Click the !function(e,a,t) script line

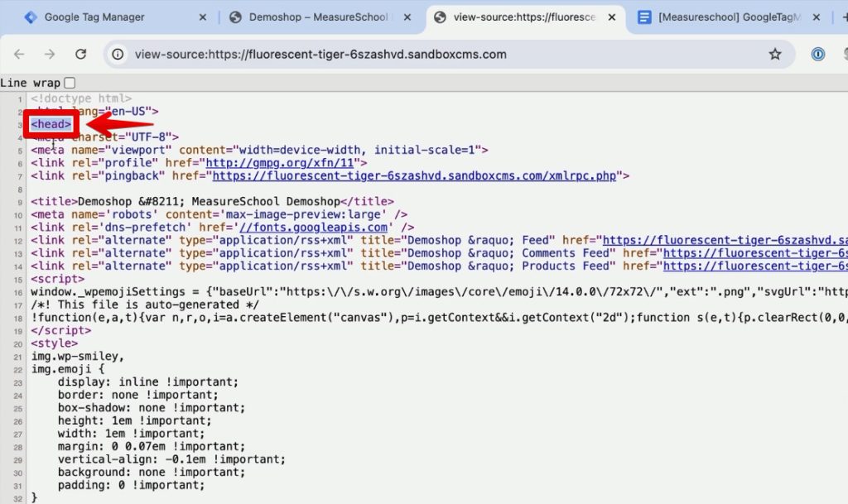439,318
